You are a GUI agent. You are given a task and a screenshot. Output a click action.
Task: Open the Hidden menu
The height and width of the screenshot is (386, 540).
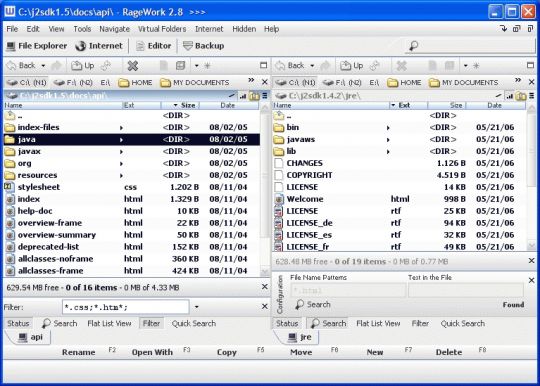click(244, 29)
